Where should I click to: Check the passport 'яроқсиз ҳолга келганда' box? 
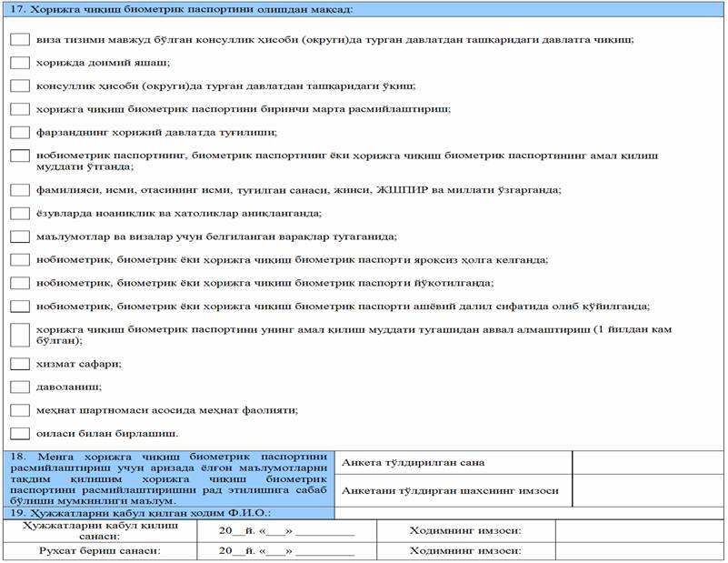coord(20,260)
